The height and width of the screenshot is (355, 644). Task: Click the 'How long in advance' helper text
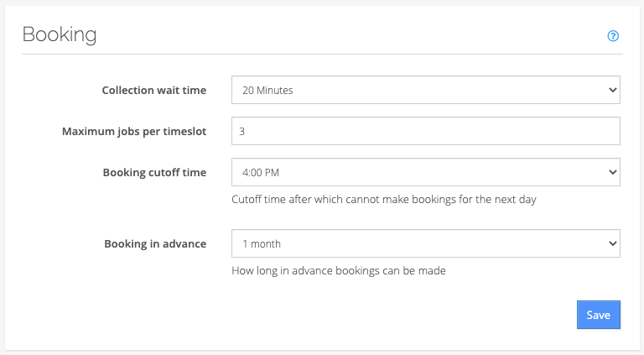click(339, 271)
